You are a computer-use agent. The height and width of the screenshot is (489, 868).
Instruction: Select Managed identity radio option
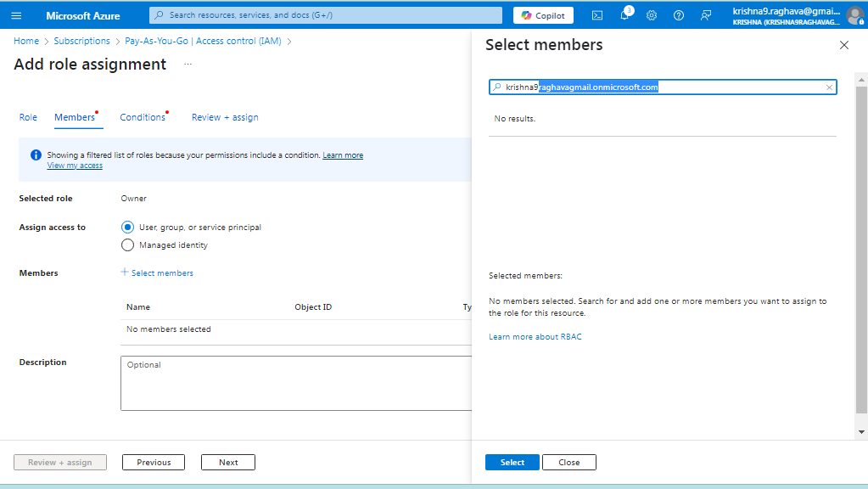(128, 244)
